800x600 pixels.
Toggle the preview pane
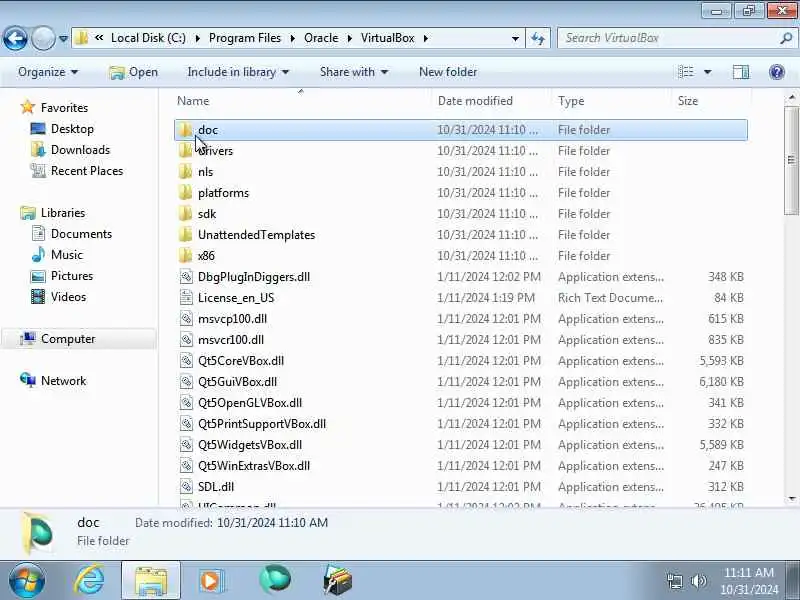(741, 72)
